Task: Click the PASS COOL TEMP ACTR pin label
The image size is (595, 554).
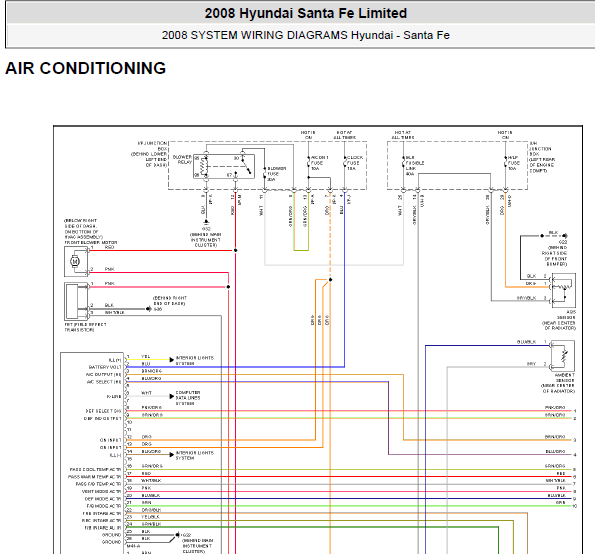Action: point(95,469)
